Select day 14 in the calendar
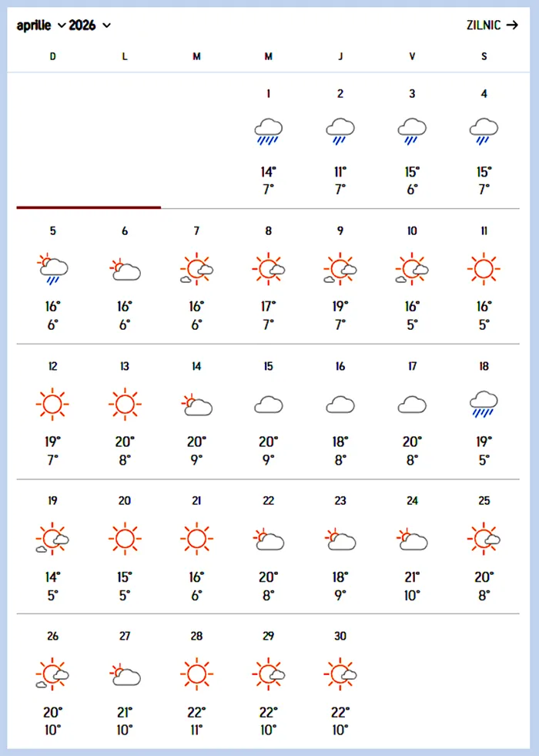 pyautogui.click(x=196, y=367)
